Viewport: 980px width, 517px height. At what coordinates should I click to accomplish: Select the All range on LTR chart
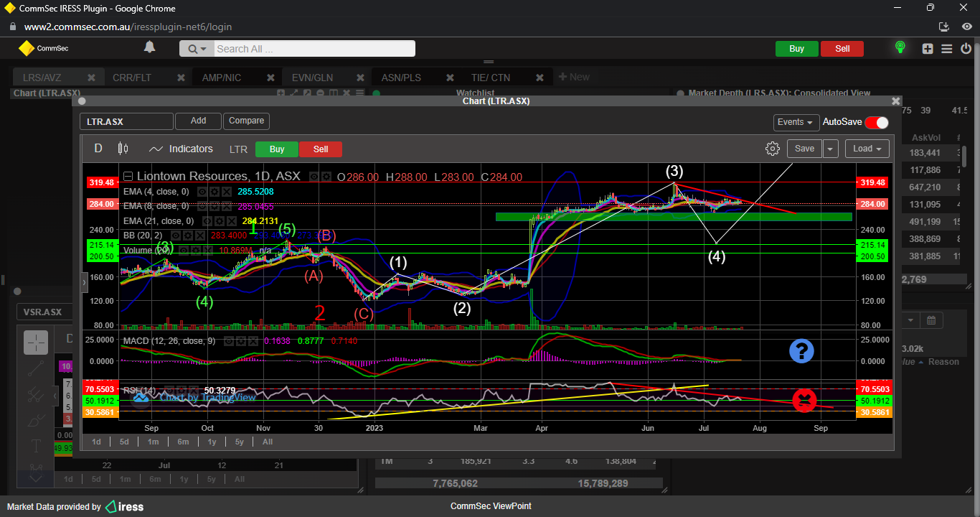pyautogui.click(x=267, y=442)
